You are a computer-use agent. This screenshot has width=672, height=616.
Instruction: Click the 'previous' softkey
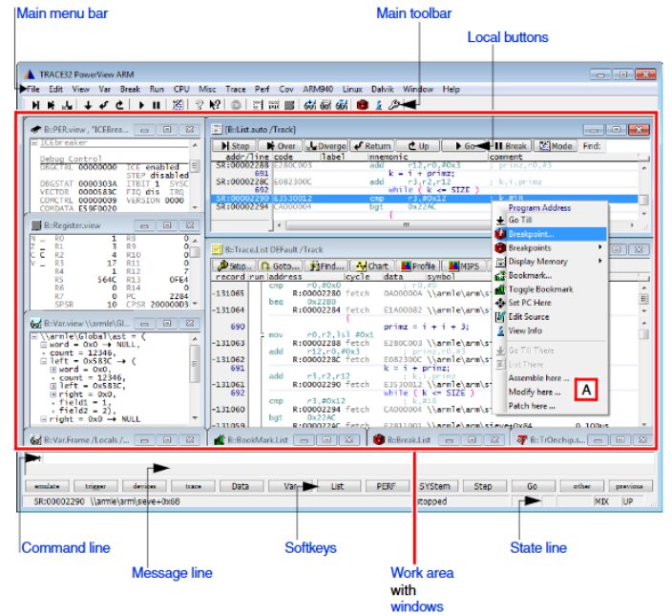(x=630, y=486)
